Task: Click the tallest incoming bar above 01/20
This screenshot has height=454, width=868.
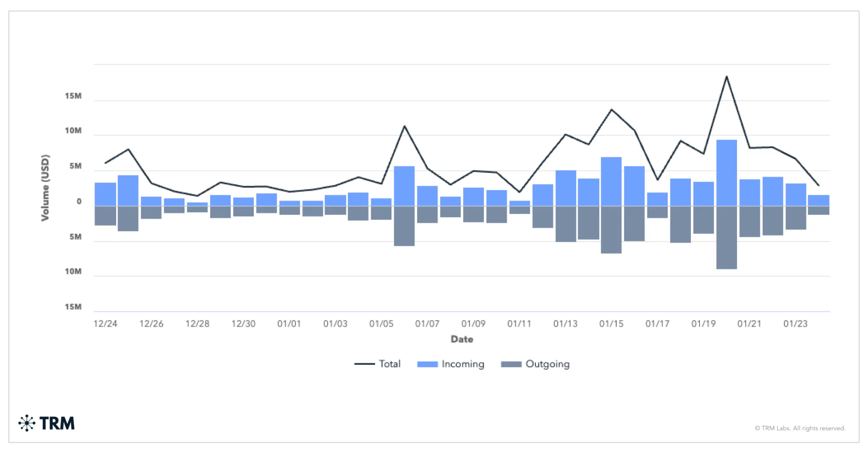Action: [x=726, y=169]
